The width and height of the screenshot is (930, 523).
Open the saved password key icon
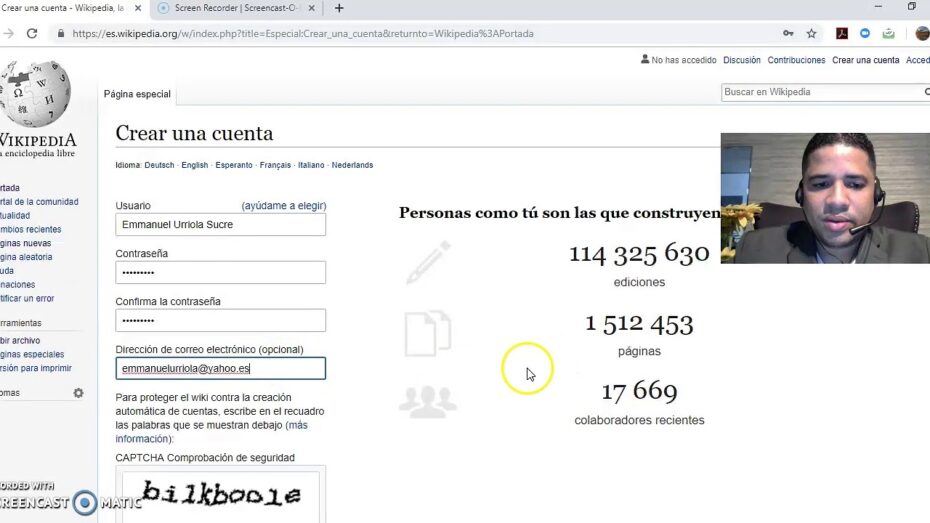point(788,34)
